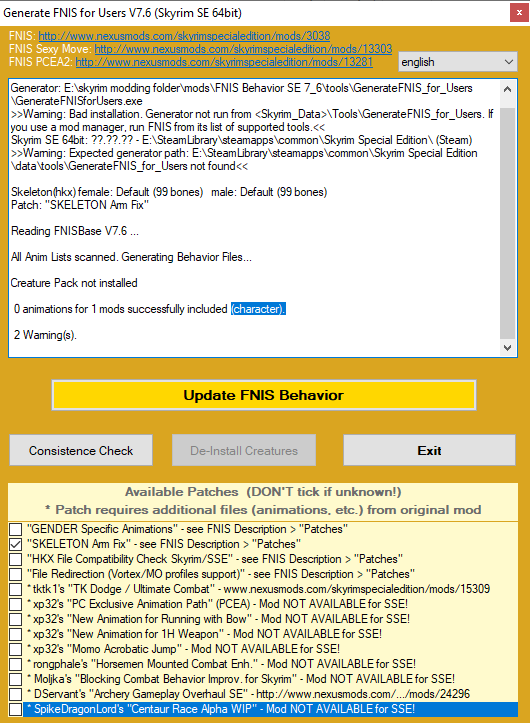This screenshot has width=530, height=723.
Task: Click the log output vertical scrollbar thumb
Action: click(507, 224)
